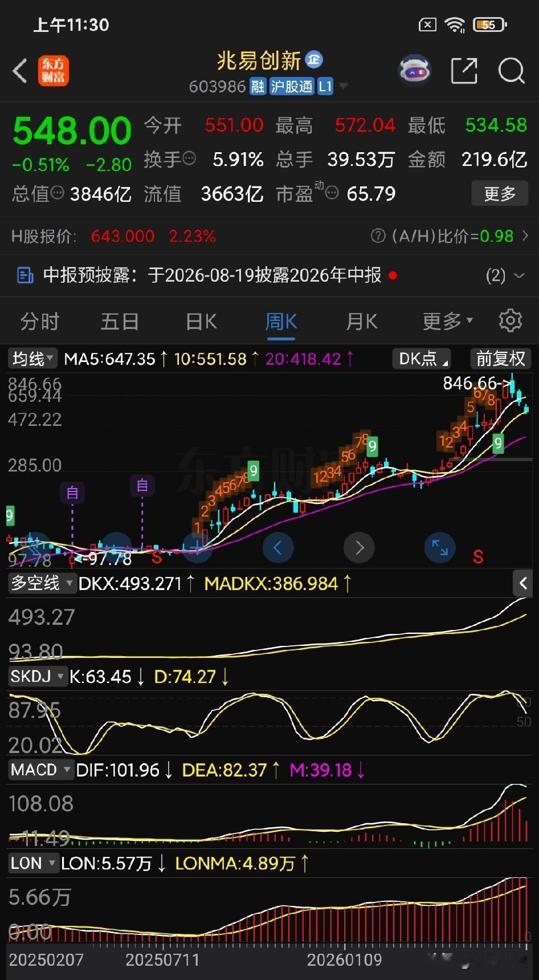
Task: Open the 更多 chart period dropdown
Action: coord(448,322)
